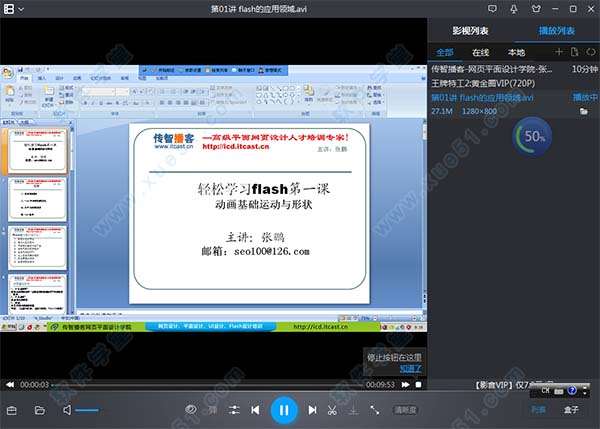Click the 50% circular progress indicator
The image size is (600, 429).
(x=533, y=137)
